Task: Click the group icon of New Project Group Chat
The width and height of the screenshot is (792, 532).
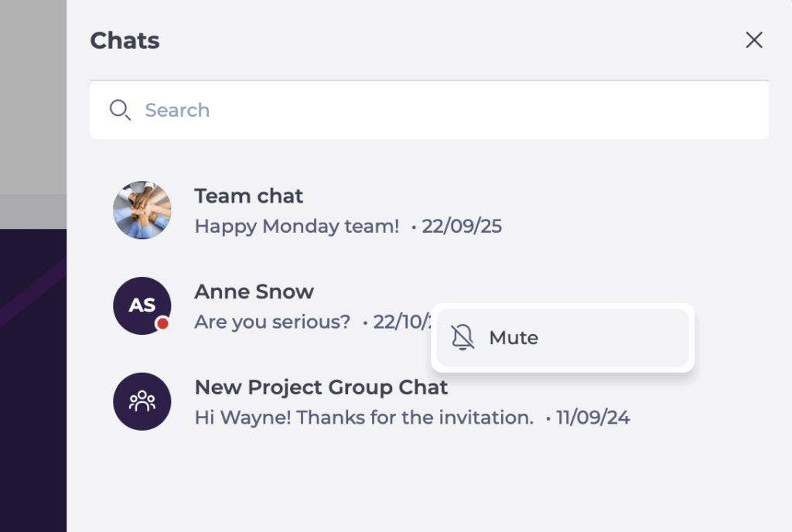Action: 142,401
